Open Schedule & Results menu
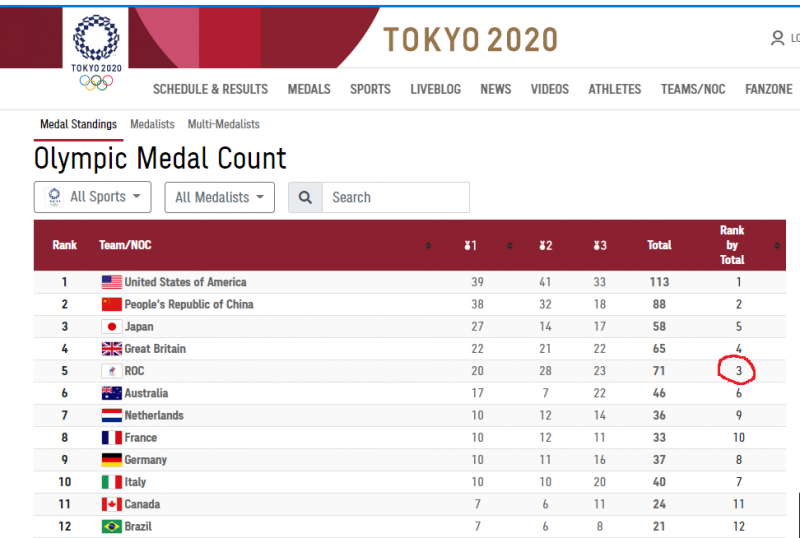 click(210, 89)
